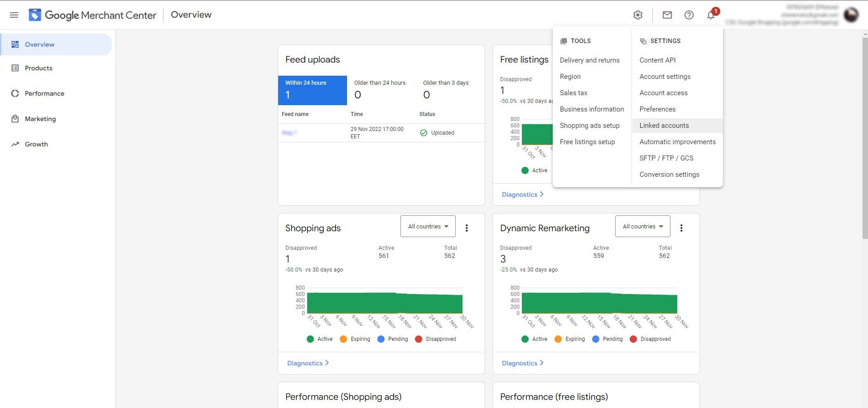This screenshot has height=408, width=868.
Task: Open the help question mark icon
Action: pyautogui.click(x=689, y=15)
